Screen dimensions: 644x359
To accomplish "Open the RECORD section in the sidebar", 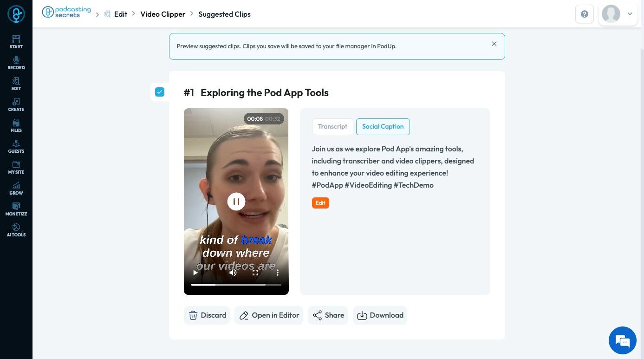I will click(x=16, y=63).
